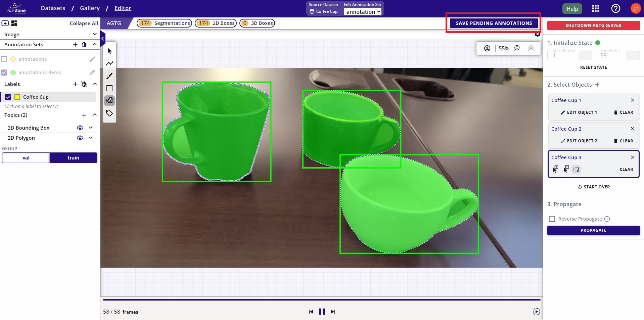Activate the AGTG auto-annotation tool
This screenshot has width=644, height=320.
[109, 100]
